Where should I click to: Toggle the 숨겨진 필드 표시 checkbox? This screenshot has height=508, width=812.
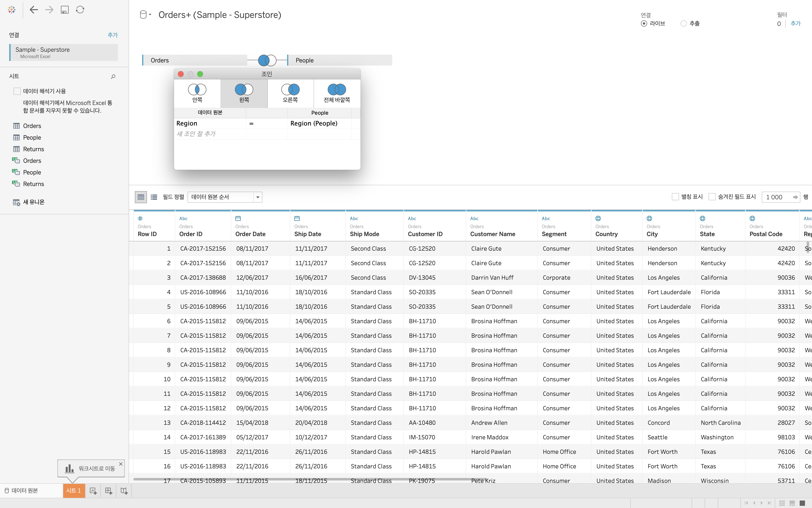pos(712,197)
